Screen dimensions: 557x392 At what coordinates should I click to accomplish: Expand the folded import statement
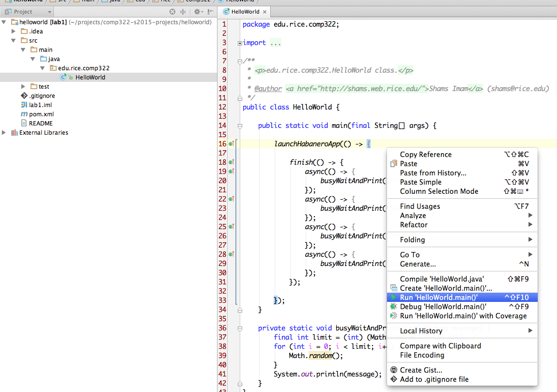[239, 43]
